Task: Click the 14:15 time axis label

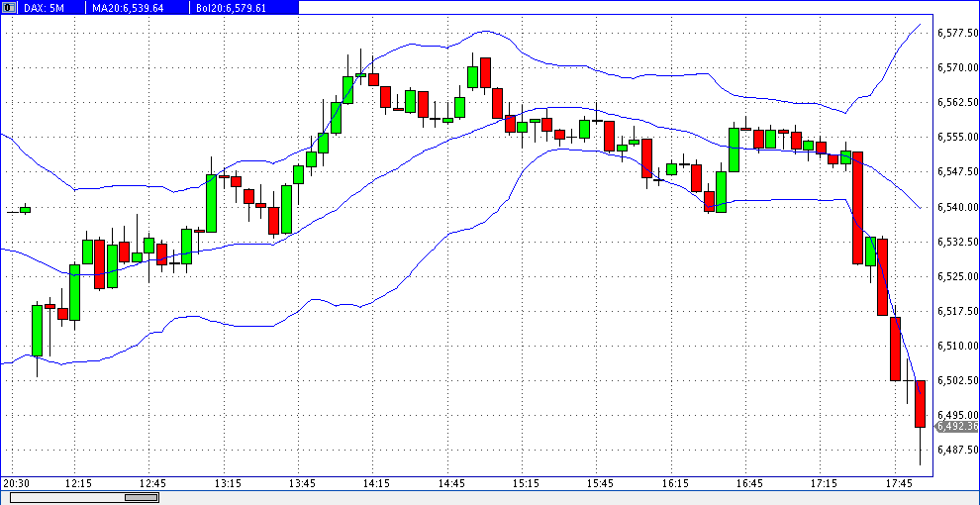Action: [x=377, y=484]
